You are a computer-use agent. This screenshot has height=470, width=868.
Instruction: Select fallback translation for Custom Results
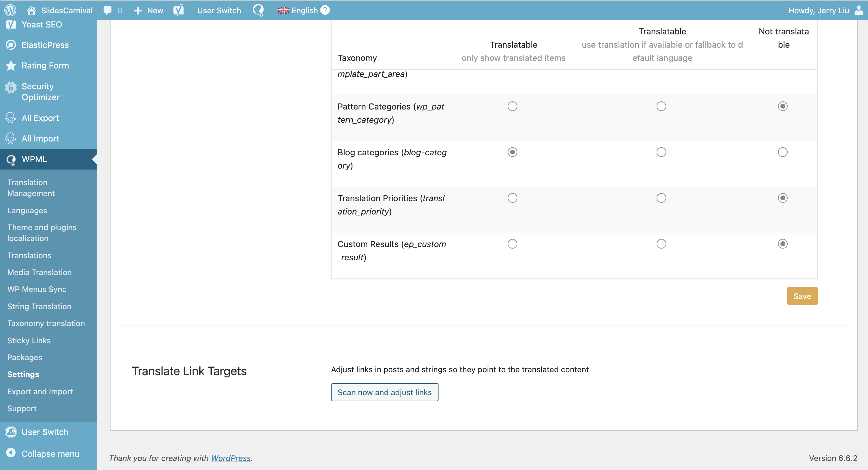coord(661,244)
